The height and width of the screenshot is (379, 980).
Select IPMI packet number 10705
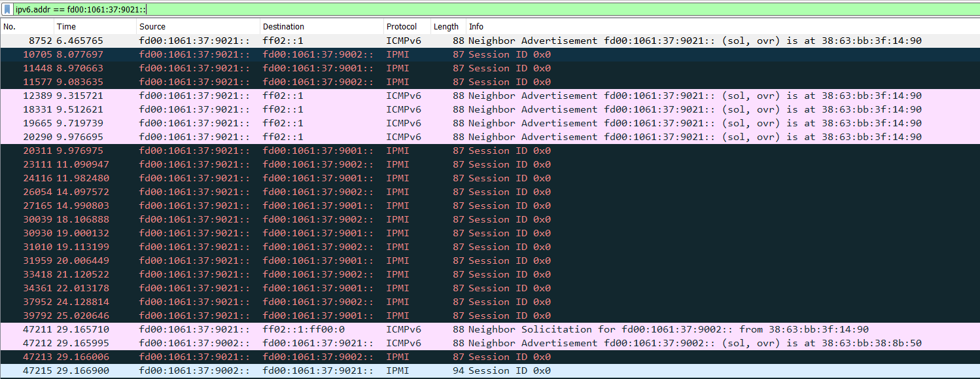point(458,54)
